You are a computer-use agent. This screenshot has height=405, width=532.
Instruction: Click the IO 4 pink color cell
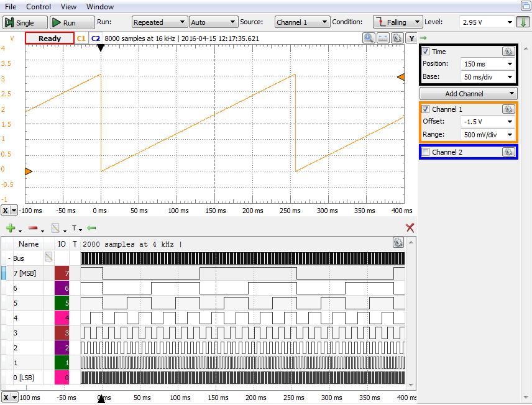62,318
